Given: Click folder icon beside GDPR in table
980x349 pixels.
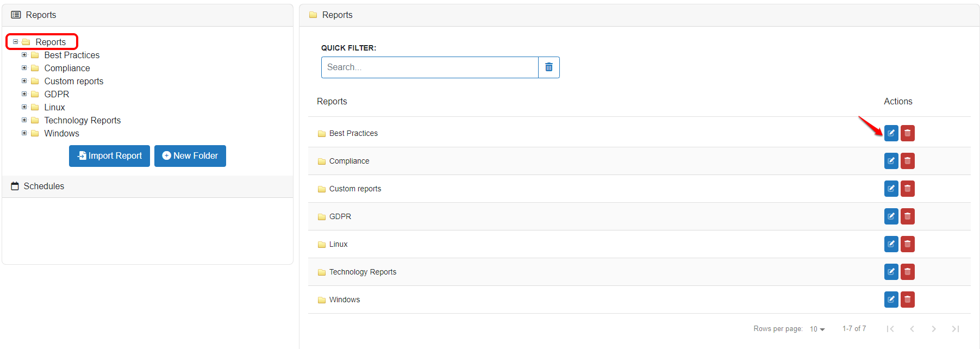Looking at the screenshot, I should (322, 216).
